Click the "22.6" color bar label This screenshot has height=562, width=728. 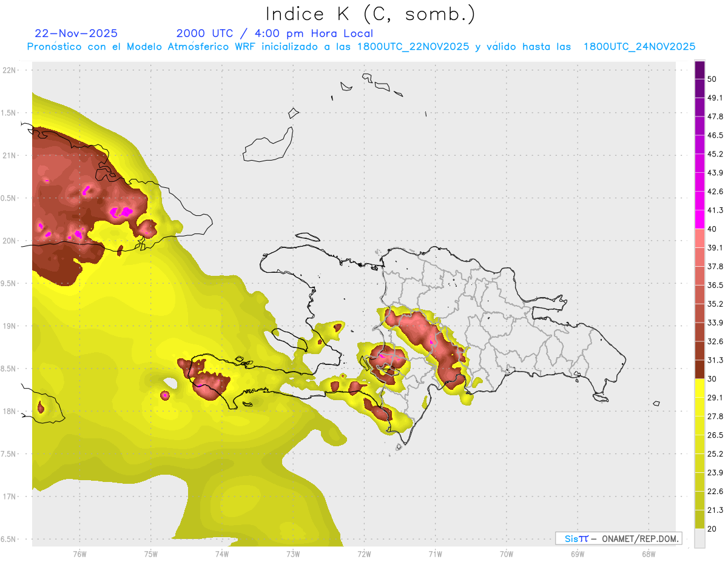(x=715, y=491)
